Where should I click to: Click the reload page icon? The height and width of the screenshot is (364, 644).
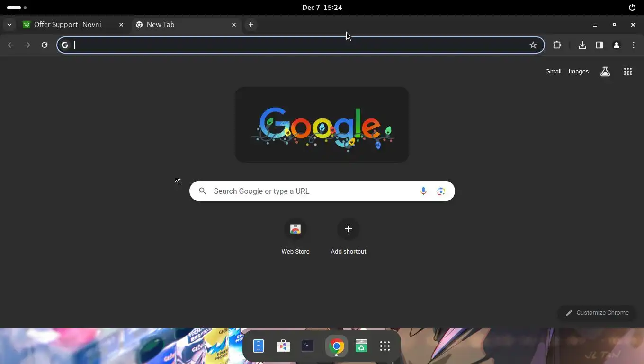(x=45, y=45)
